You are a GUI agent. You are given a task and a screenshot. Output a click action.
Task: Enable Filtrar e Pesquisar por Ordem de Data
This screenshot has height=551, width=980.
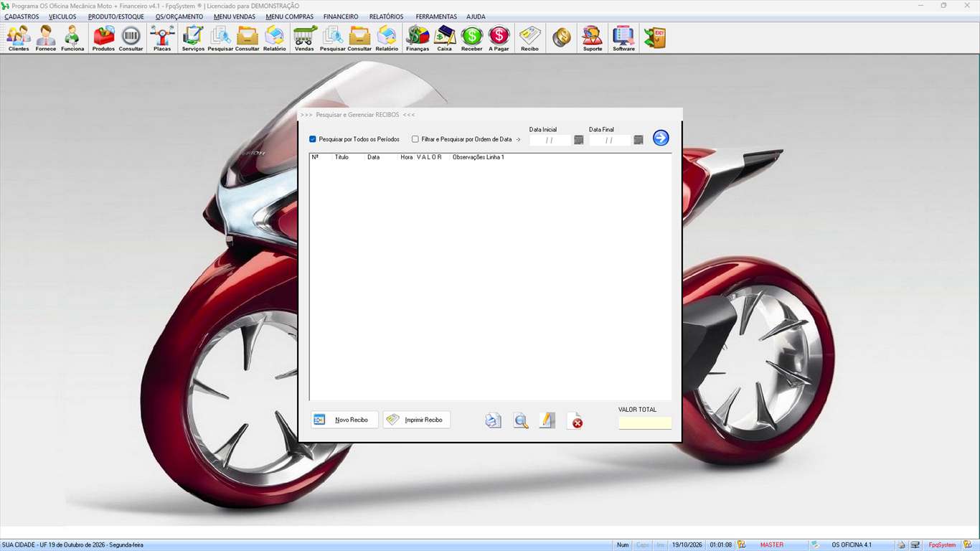415,139
